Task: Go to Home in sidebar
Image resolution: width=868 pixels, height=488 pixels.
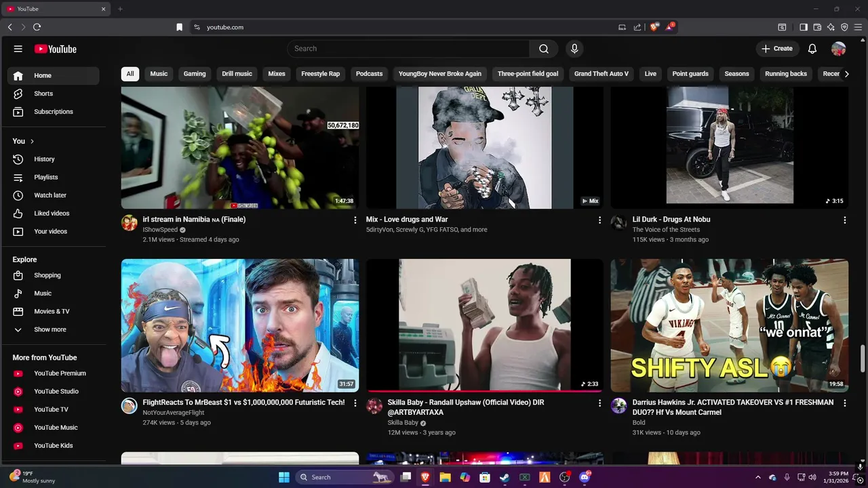Action: [53, 76]
